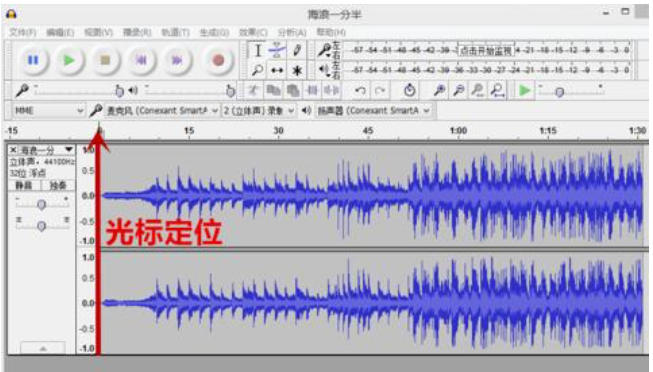Viewport: 653px width, 372px height.
Task: Click the upper channel waveform near 1:00
Action: [x=458, y=195]
